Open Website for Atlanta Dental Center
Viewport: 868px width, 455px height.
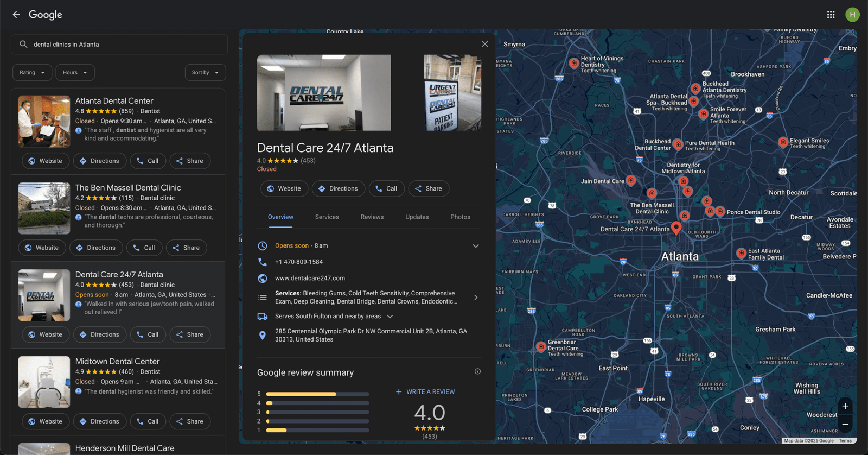[x=46, y=161]
